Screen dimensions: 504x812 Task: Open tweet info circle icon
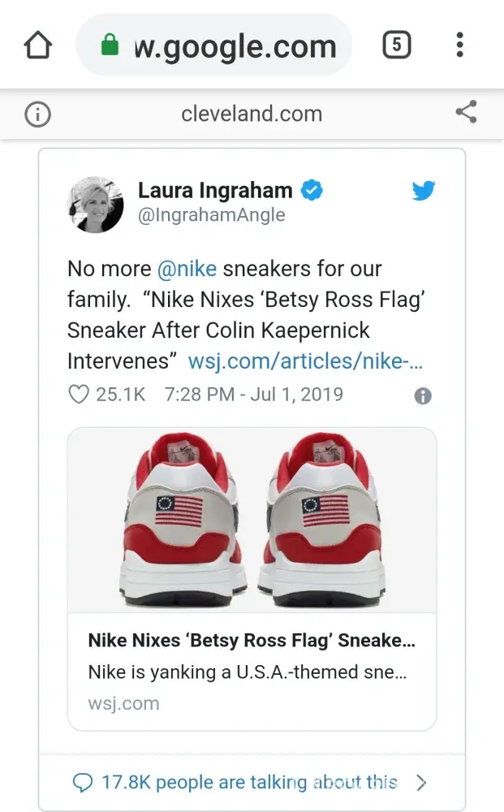(423, 396)
